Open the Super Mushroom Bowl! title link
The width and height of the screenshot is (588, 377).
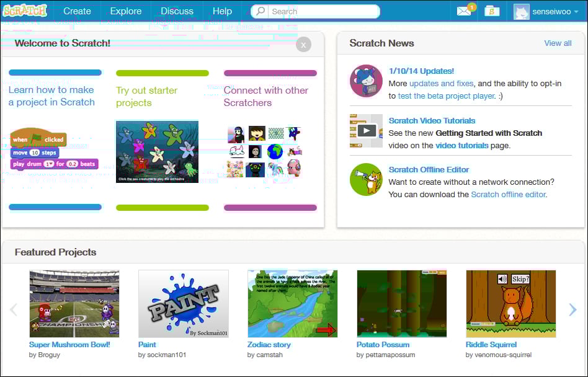69,345
